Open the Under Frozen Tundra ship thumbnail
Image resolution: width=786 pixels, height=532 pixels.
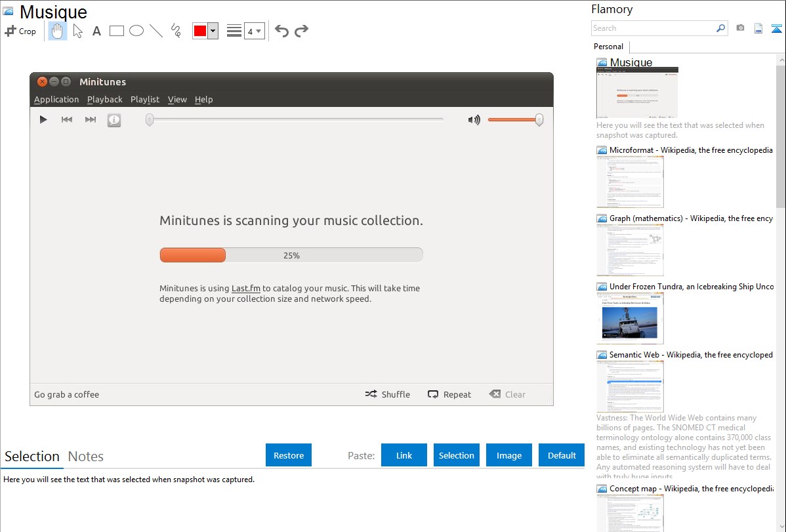(x=630, y=318)
